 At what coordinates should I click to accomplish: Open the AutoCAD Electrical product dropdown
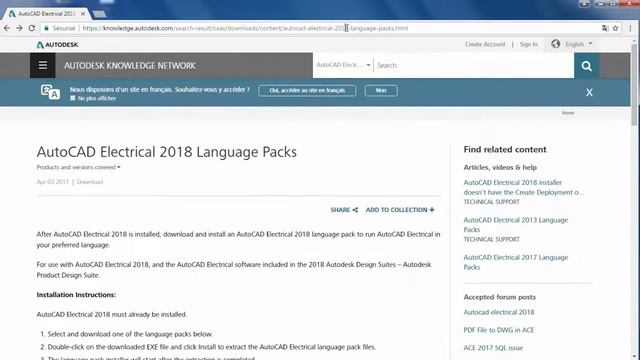pyautogui.click(x=343, y=65)
